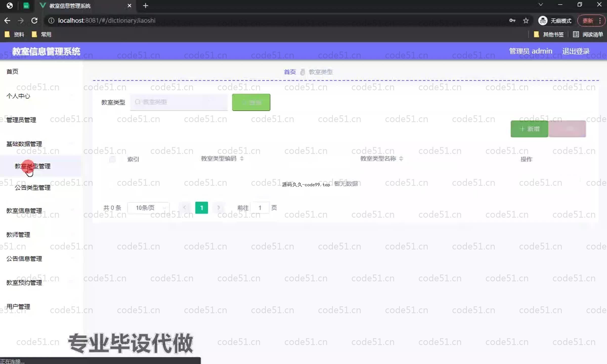607x364 pixels.
Task: Open the 阅读清单 reading list
Action: coord(588,34)
